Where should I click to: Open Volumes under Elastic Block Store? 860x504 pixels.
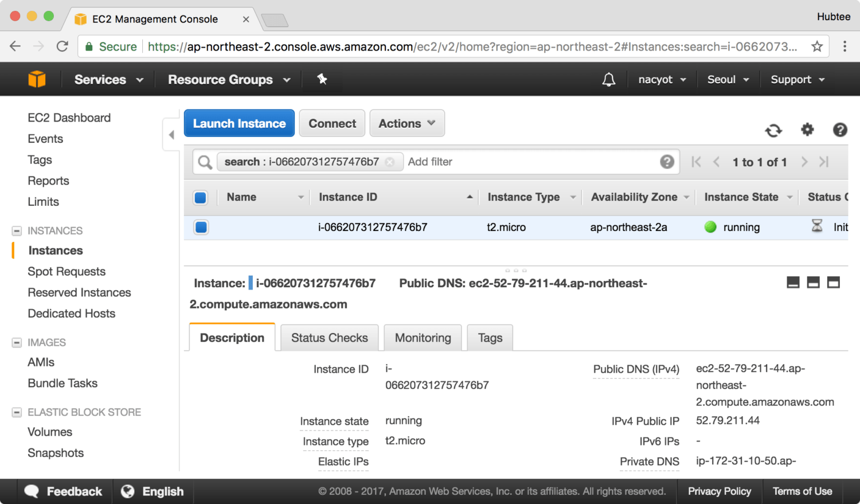[50, 432]
